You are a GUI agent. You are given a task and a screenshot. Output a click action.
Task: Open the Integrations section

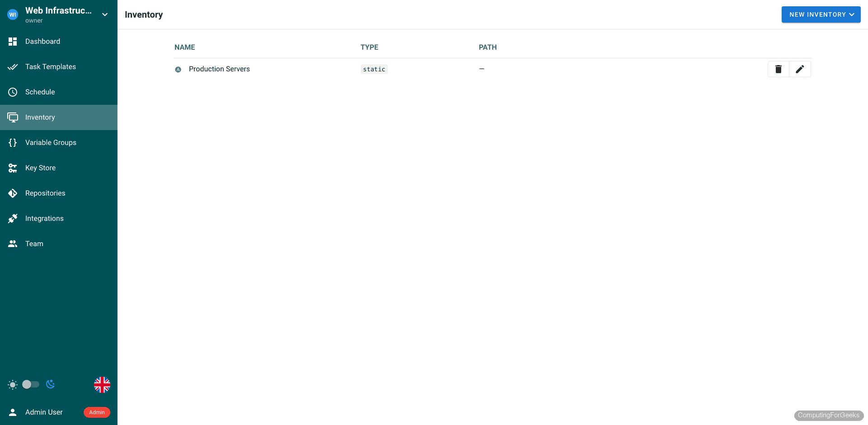click(44, 218)
